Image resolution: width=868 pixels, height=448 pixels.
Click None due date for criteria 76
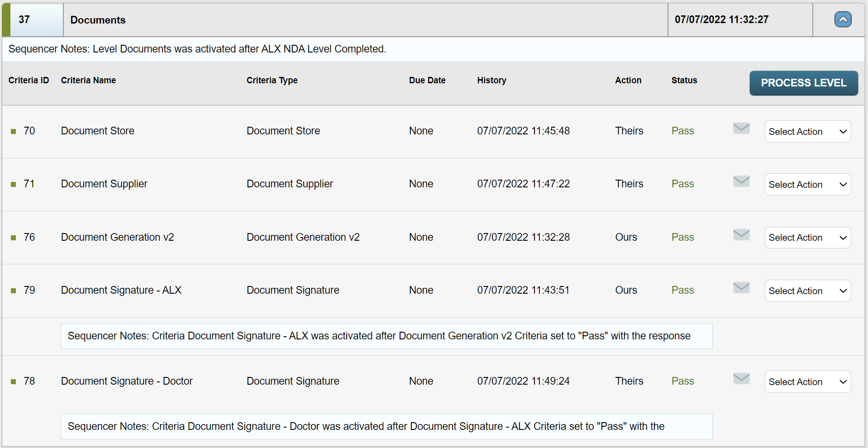click(421, 237)
